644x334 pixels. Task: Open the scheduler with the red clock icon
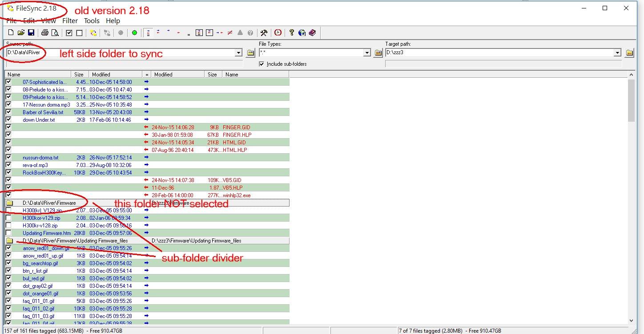[x=278, y=32]
